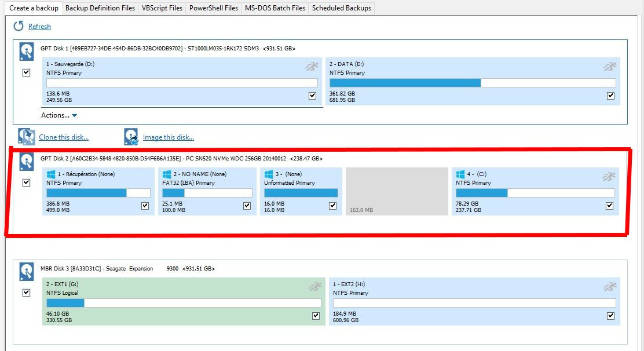Click the running figure icon on Sauvegarde (D:)
Viewport: 644px width, 351px height.
click(312, 66)
